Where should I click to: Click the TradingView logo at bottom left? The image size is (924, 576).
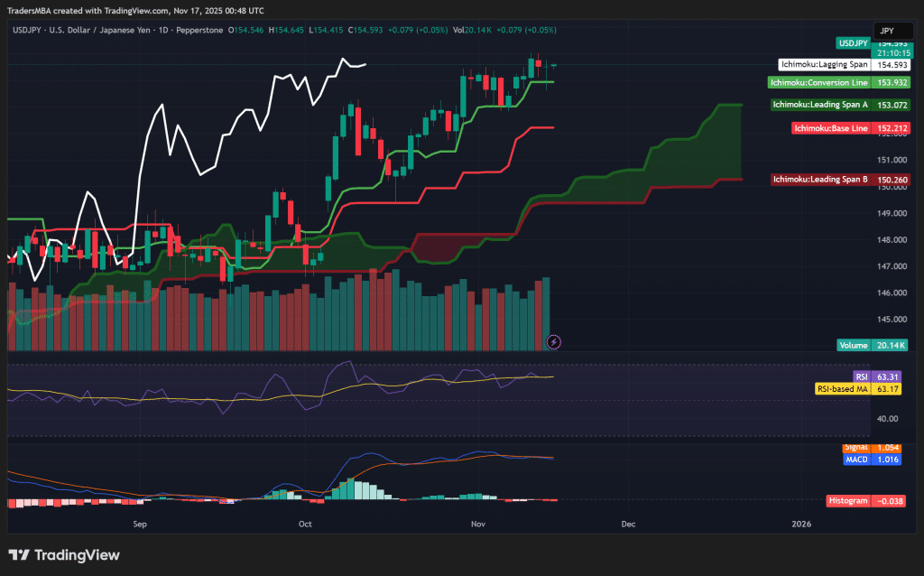coord(61,556)
